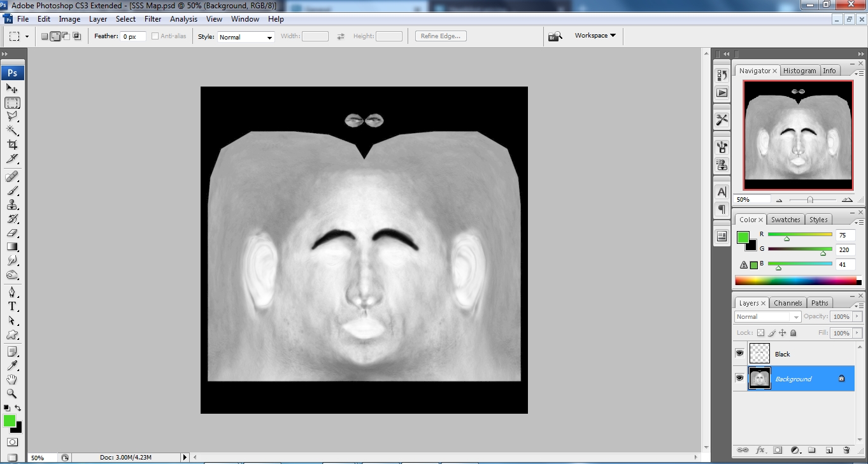The width and height of the screenshot is (868, 464).
Task: Choose Intersect with selection mode
Action: click(x=77, y=36)
